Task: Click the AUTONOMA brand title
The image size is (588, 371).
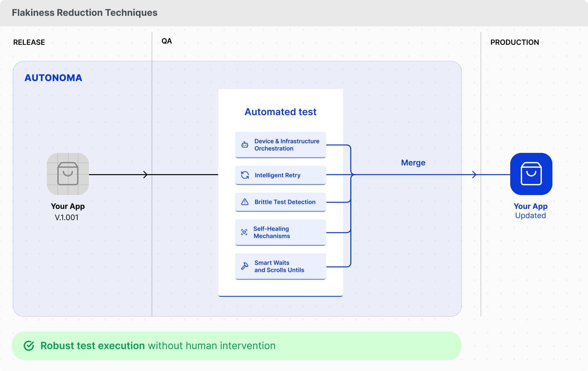Action: (x=53, y=78)
